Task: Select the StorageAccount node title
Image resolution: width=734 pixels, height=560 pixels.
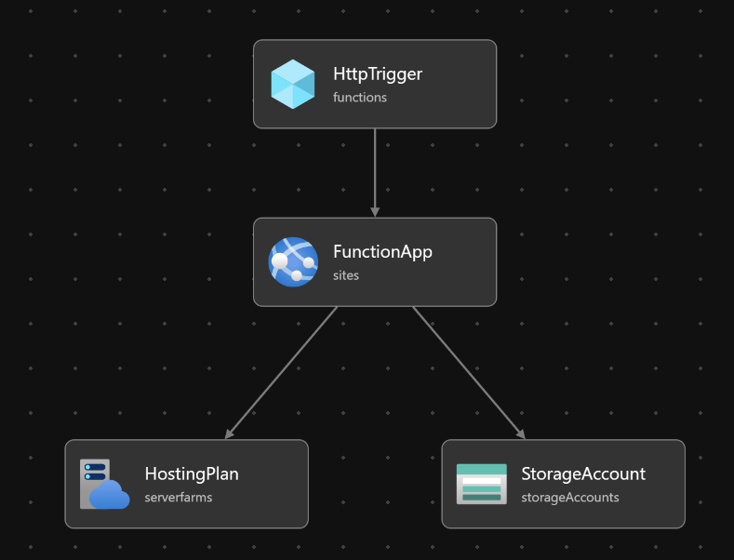Action: [583, 473]
